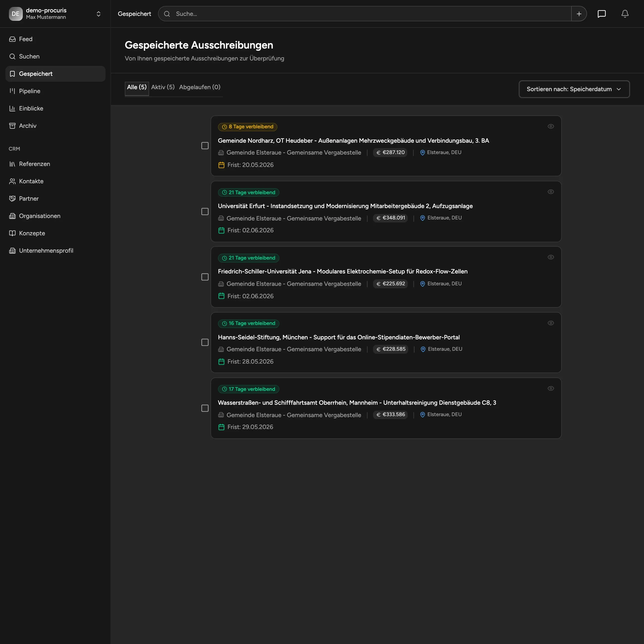The image size is (644, 644).
Task: Click the Feed inbox icon
Action: (12, 39)
